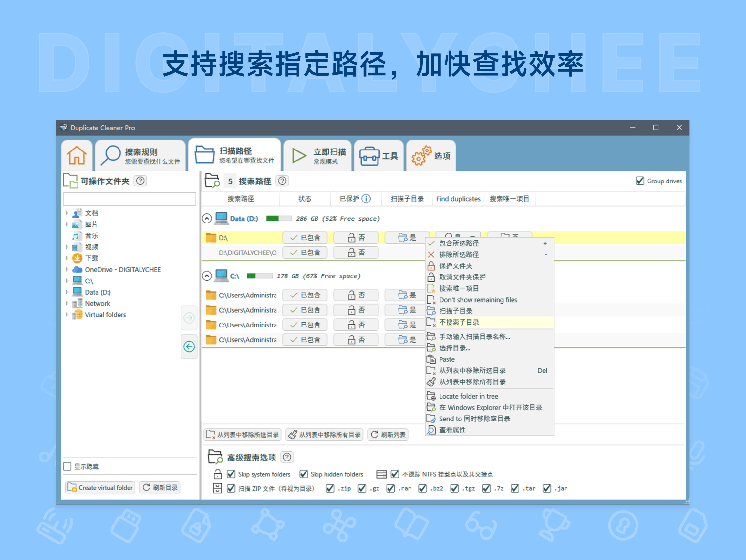Click help icon beside 高级搜索选项
Screen dimensions: 746x560
(287, 457)
